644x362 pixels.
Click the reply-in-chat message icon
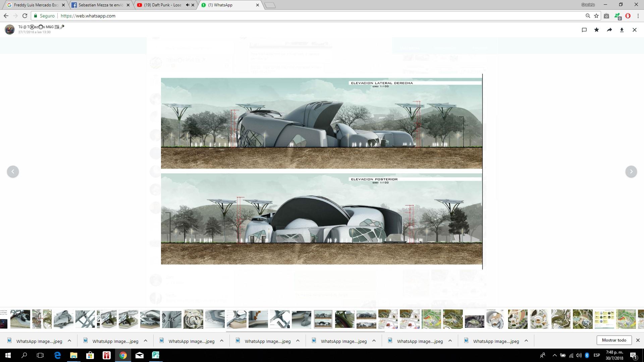[x=584, y=30]
